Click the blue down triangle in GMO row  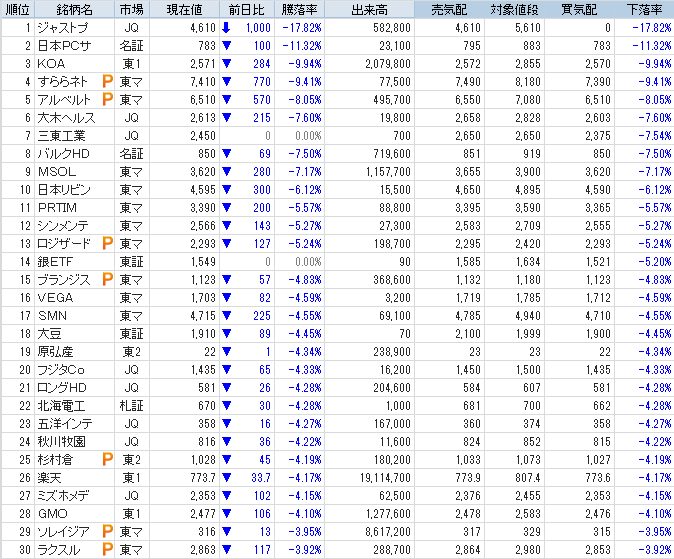coord(227,513)
